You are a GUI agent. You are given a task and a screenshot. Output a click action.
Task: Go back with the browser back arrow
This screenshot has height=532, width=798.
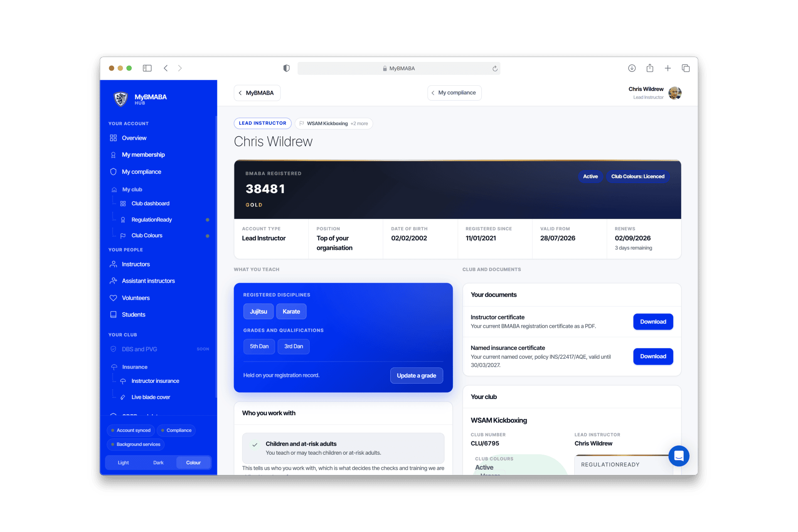click(x=165, y=68)
